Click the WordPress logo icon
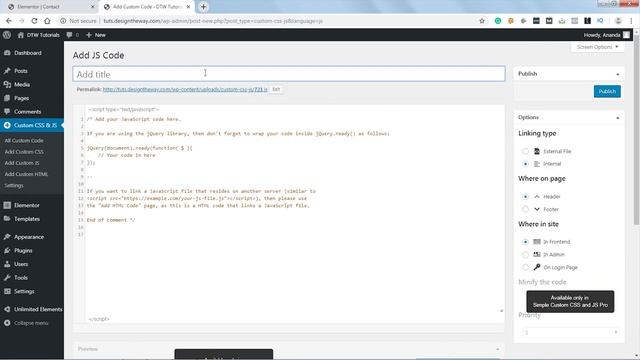640x360 pixels. click(7, 35)
